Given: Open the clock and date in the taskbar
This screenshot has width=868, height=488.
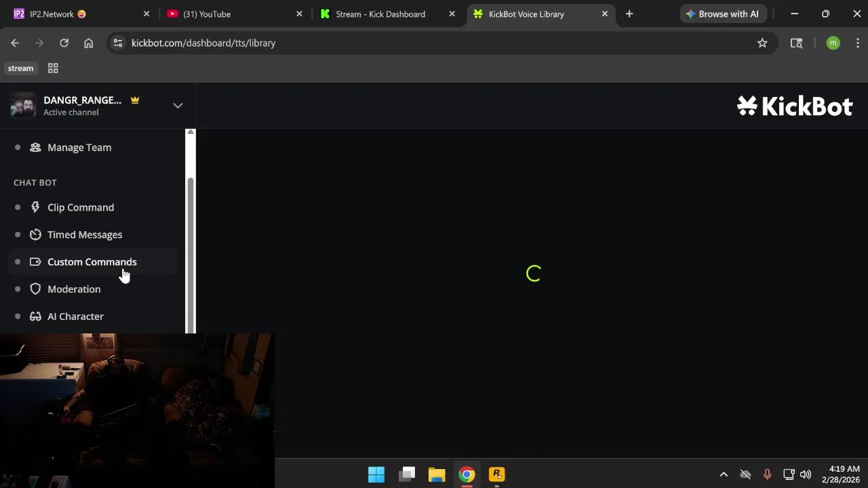Looking at the screenshot, I should [841, 474].
